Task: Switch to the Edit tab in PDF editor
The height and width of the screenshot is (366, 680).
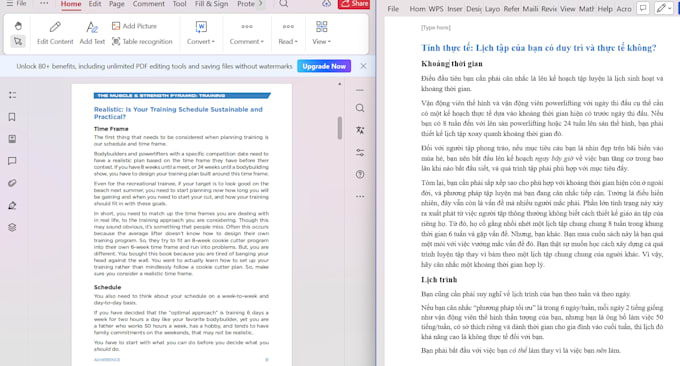Action: point(95,4)
